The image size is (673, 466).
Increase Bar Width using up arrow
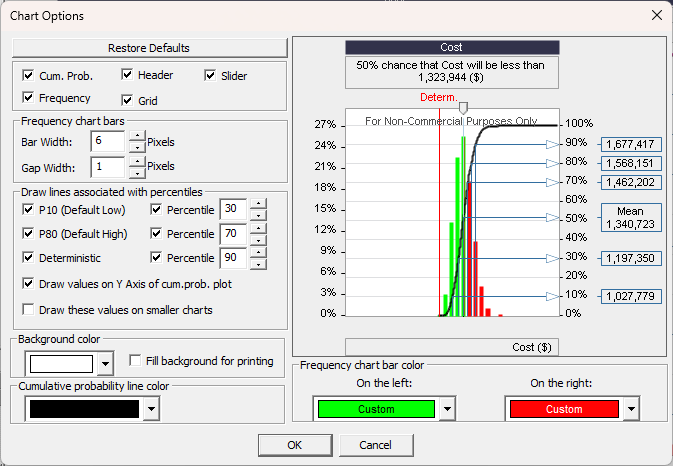coord(137,137)
